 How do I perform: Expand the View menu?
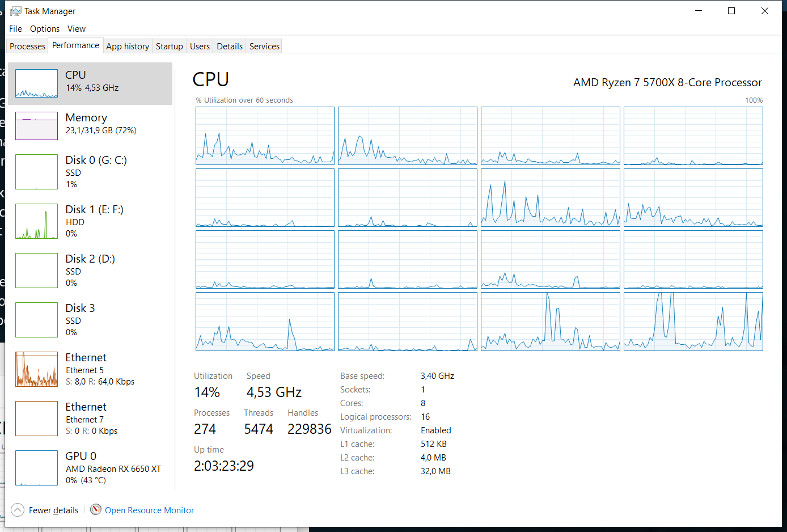coord(77,29)
